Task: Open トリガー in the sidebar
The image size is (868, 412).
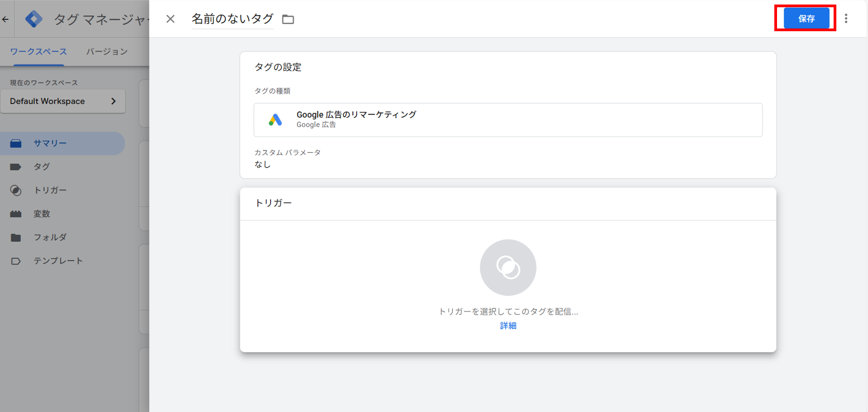Action: pos(62,190)
